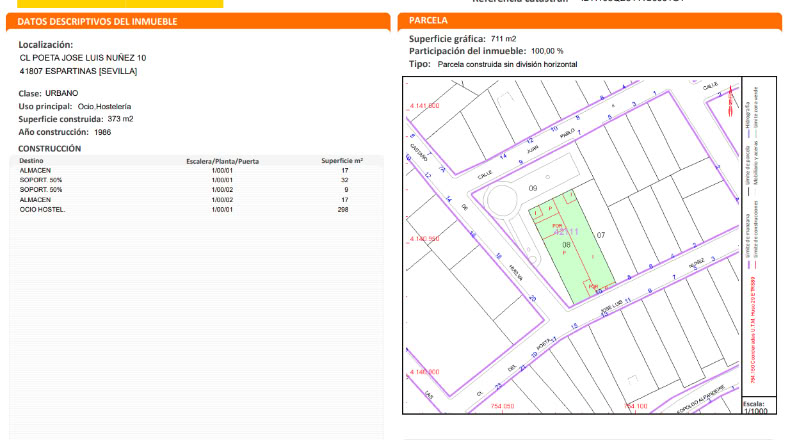Screen dimensions: 790x440
Task: Select the '711 m2' graphic surface value
Action: click(x=503, y=39)
